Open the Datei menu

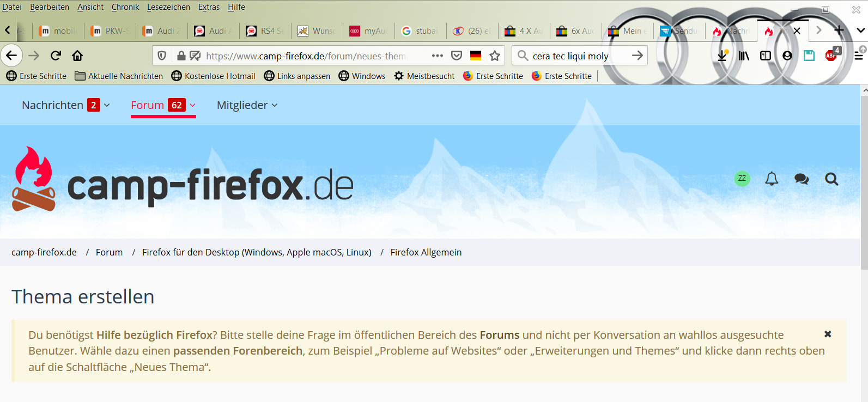[12, 7]
